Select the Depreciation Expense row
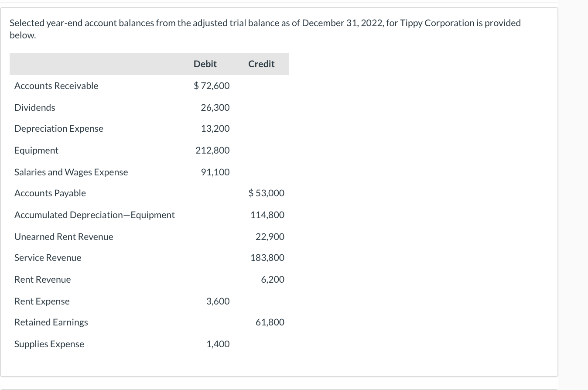This screenshot has height=390, width=588. pyautogui.click(x=58, y=128)
